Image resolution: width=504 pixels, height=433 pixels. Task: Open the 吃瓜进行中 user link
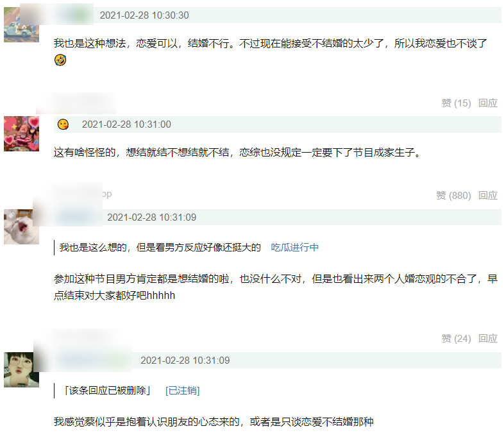(x=295, y=247)
